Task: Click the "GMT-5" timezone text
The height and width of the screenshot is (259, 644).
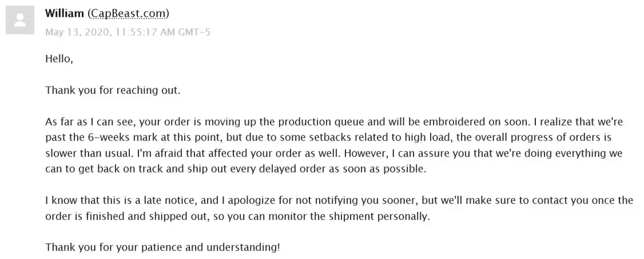Action: coord(194,32)
